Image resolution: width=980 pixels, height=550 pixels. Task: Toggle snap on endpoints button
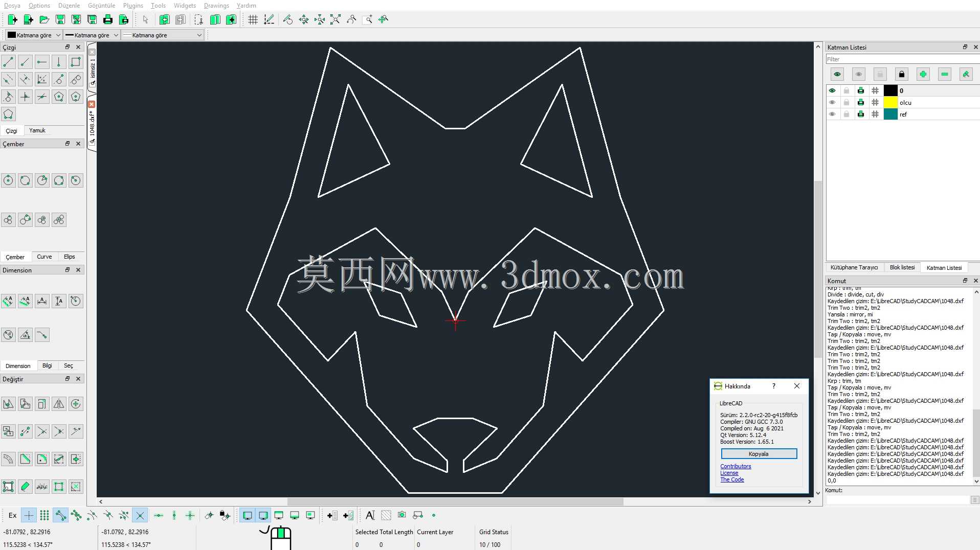click(x=60, y=515)
